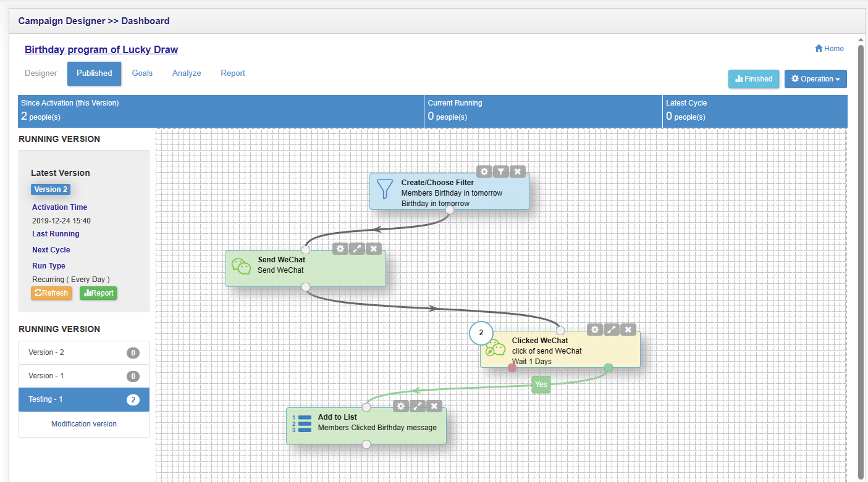This screenshot has height=482, width=868.
Task: Expand the Add to List node
Action: tap(418, 406)
